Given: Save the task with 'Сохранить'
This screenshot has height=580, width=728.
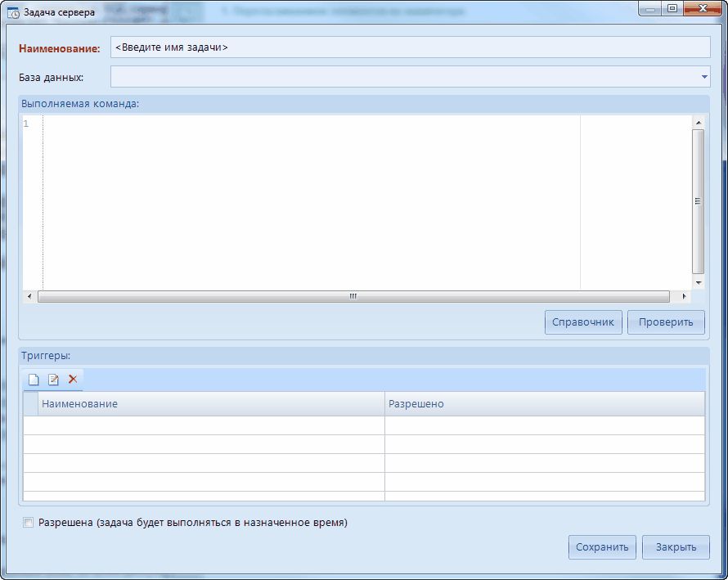Looking at the screenshot, I should tap(602, 547).
